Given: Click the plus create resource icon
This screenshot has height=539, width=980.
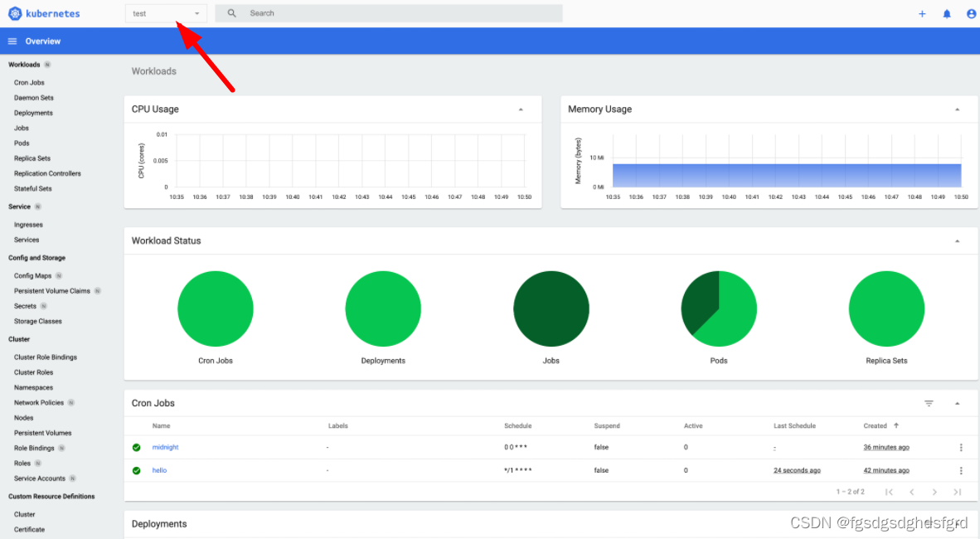Looking at the screenshot, I should [922, 14].
